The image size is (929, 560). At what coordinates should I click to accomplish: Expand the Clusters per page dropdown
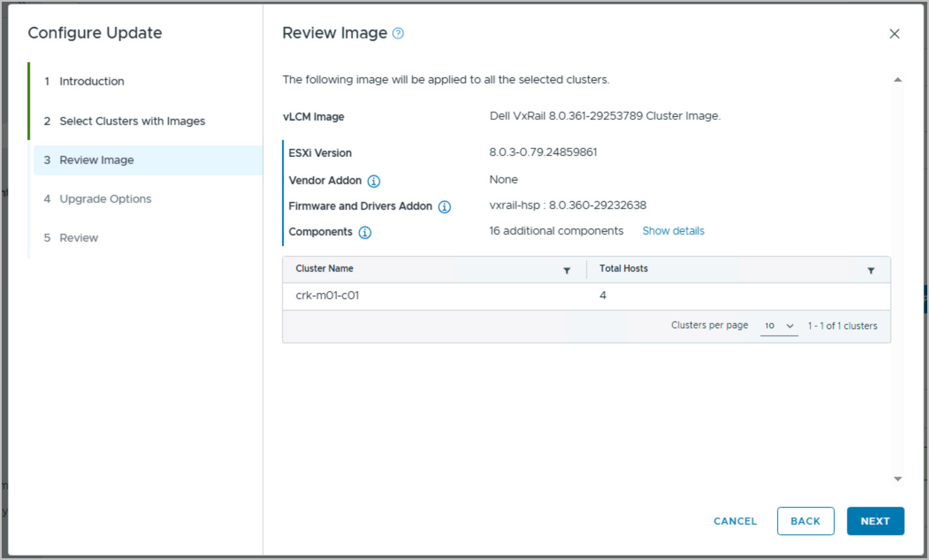point(779,326)
